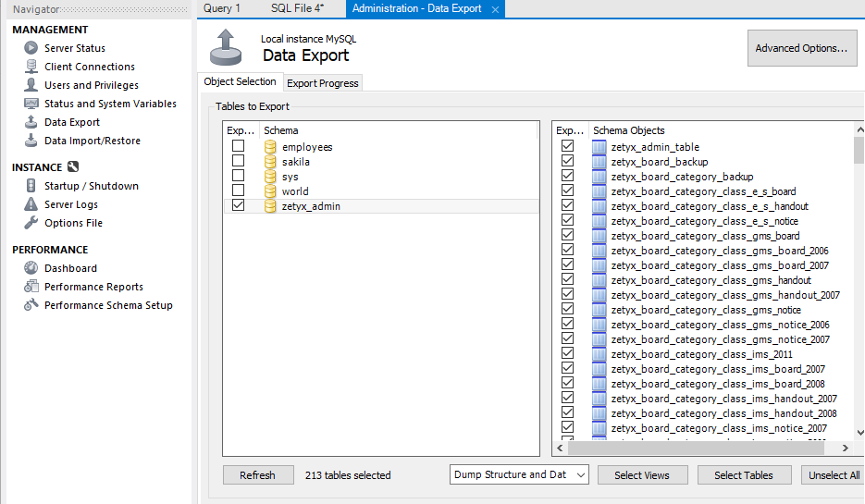The width and height of the screenshot is (865, 504).
Task: Switch to the SQL File 4* tab
Action: click(297, 8)
